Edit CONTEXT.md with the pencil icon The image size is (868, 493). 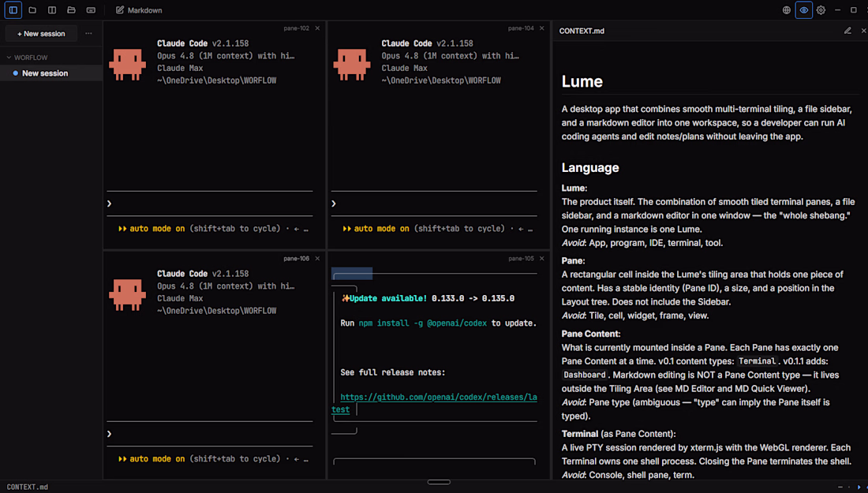tap(847, 31)
